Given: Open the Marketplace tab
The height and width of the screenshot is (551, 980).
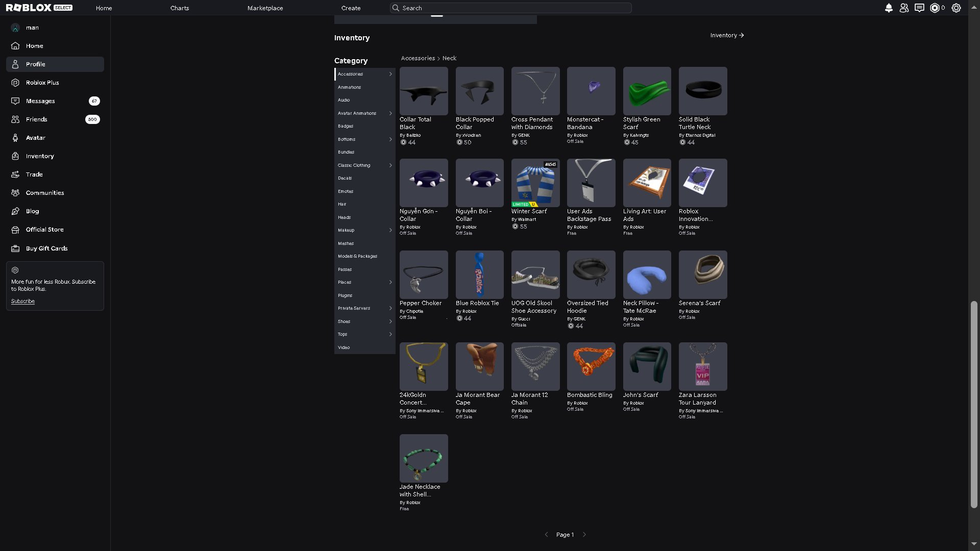Looking at the screenshot, I should (x=265, y=8).
